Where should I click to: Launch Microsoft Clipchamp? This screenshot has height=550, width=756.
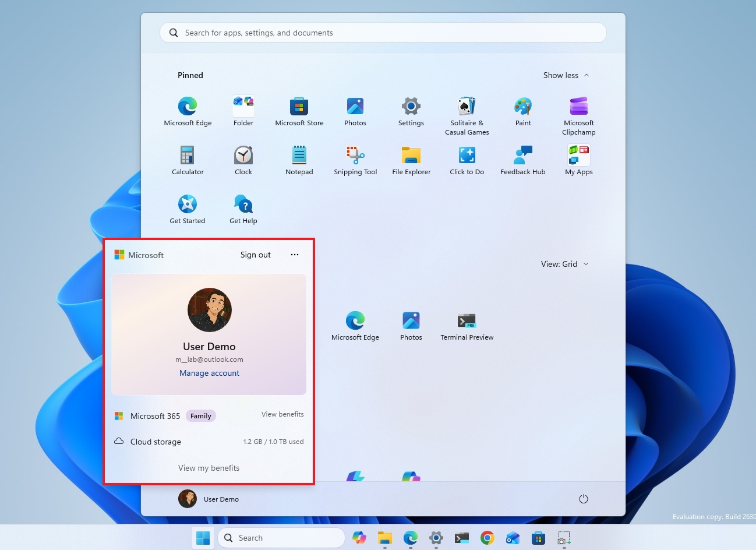tap(579, 116)
